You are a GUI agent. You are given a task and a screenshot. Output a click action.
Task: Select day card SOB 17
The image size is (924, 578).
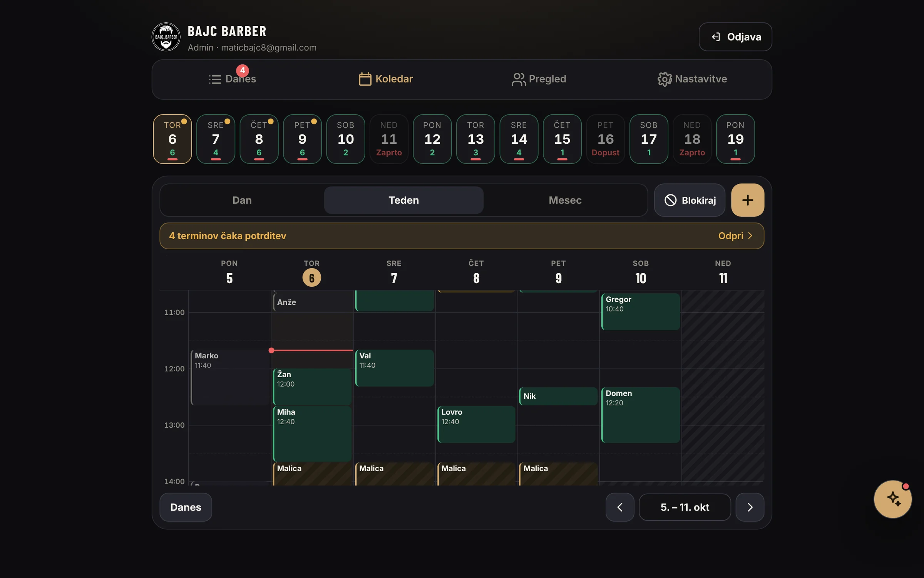coord(649,139)
